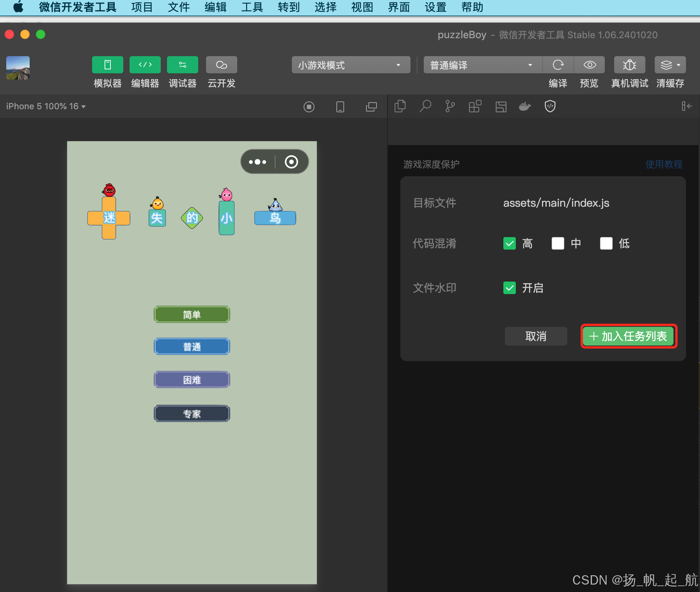
Task: Open the search sidebar icon
Action: (425, 106)
